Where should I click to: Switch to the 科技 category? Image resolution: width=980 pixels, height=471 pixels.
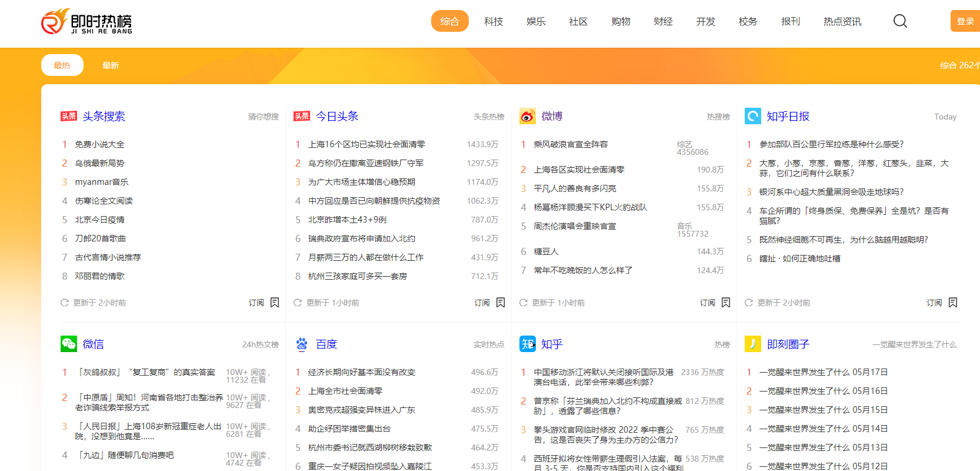[x=494, y=21]
